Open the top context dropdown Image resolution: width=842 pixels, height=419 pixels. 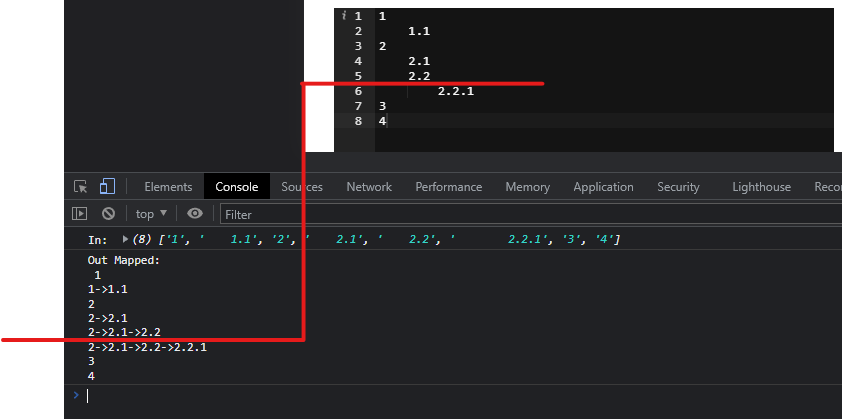click(151, 214)
